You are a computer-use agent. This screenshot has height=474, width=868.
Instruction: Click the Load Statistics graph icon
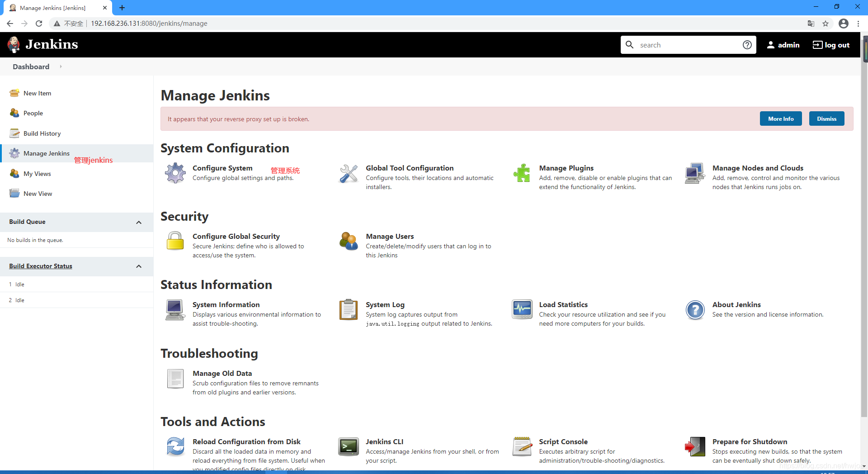(522, 309)
